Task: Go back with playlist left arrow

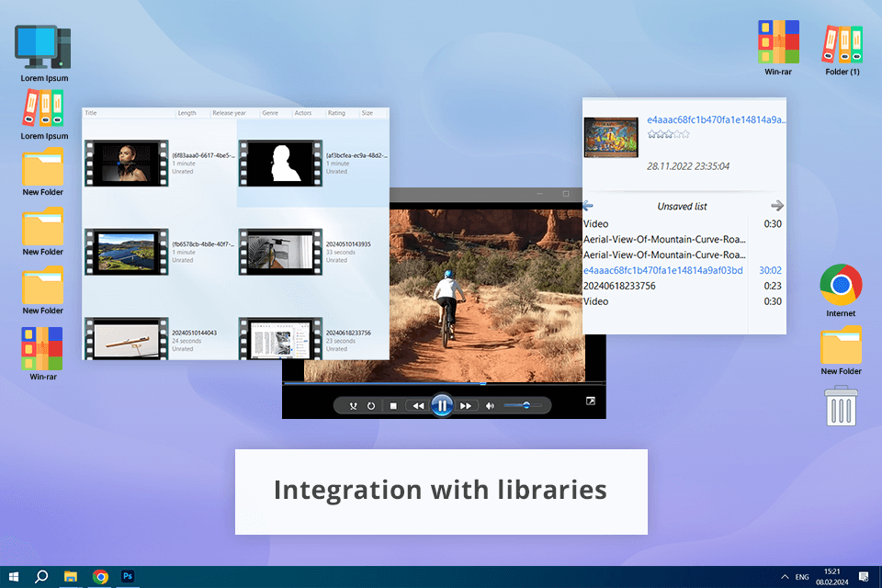Action: (588, 206)
